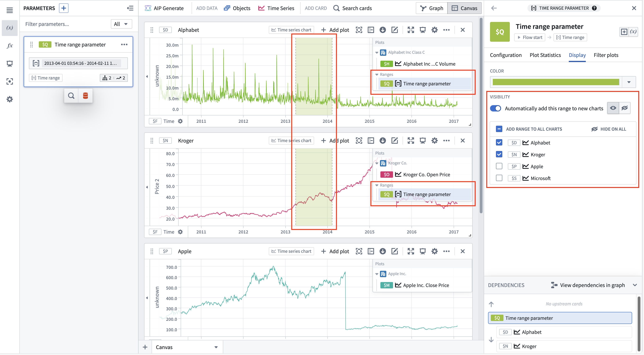Click the time range value field 2013-04-01

tap(78, 63)
